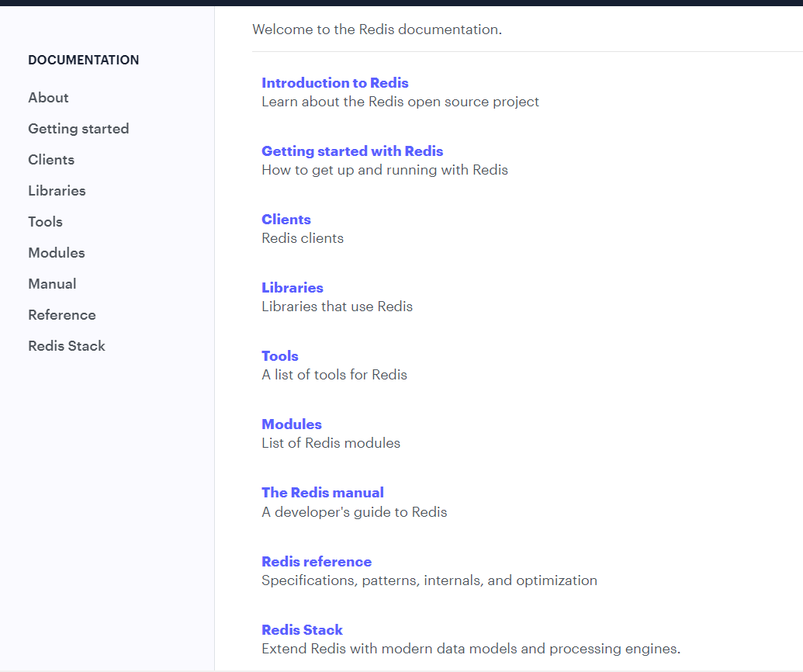The height and width of the screenshot is (672, 803).
Task: Click 'Learn about the Redis open source project'
Action: [x=400, y=102]
